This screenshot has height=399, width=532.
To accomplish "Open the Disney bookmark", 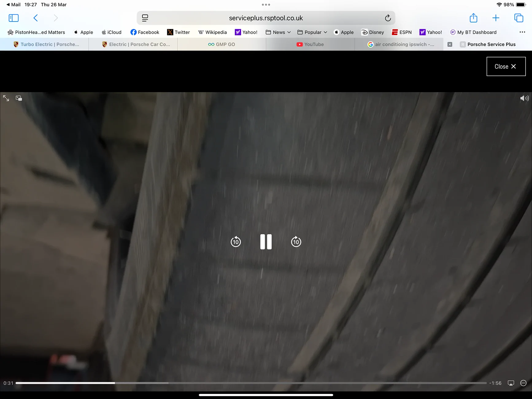I will (x=372, y=32).
